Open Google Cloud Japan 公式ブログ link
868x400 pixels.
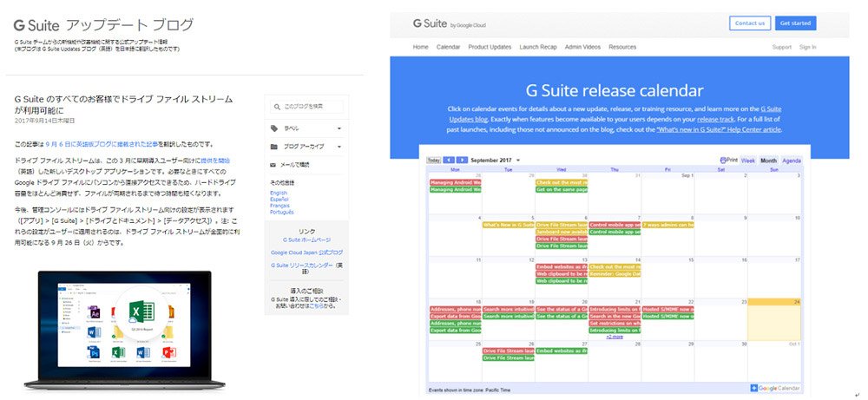pyautogui.click(x=306, y=252)
